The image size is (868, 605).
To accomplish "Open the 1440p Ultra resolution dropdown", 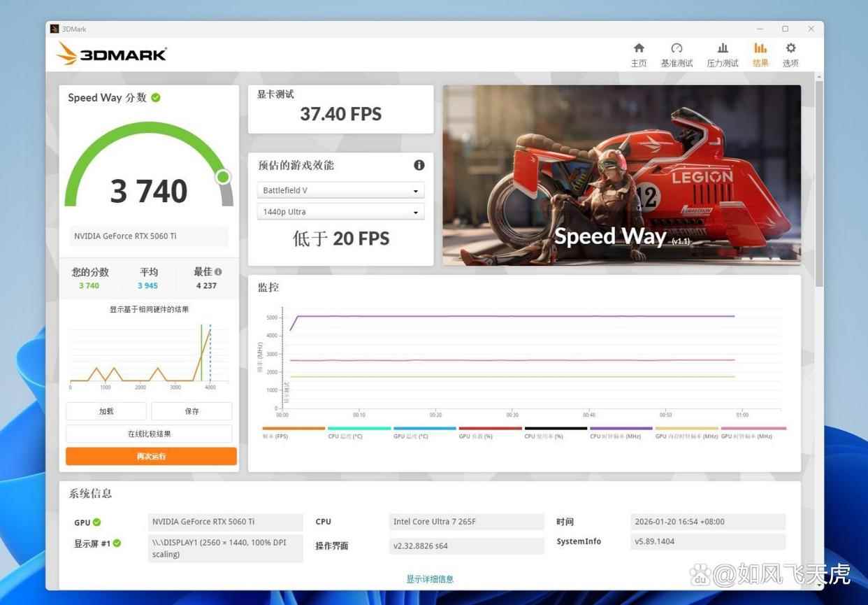I will coord(340,211).
